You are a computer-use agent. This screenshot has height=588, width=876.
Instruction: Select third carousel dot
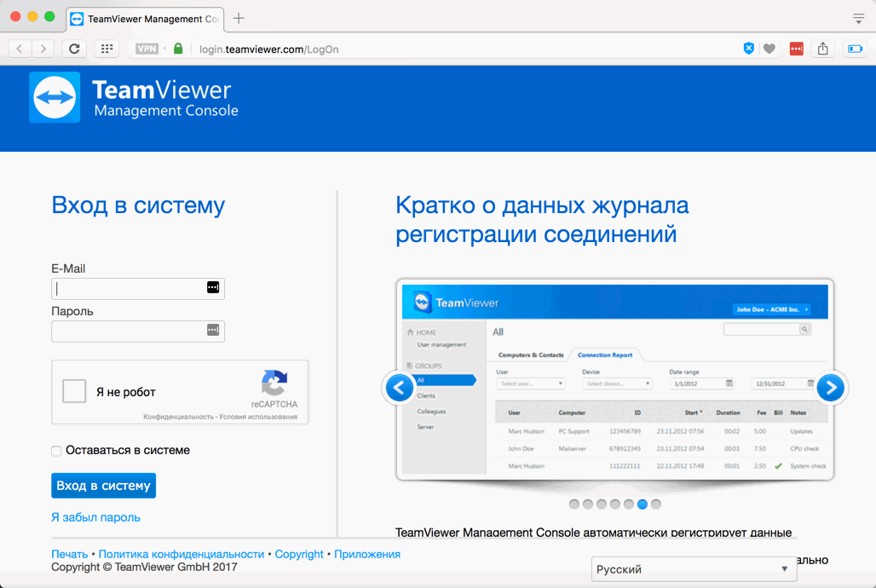point(601,504)
